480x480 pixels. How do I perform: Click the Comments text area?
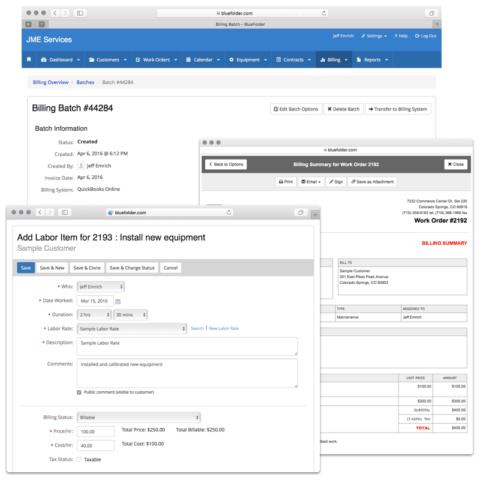(187, 373)
